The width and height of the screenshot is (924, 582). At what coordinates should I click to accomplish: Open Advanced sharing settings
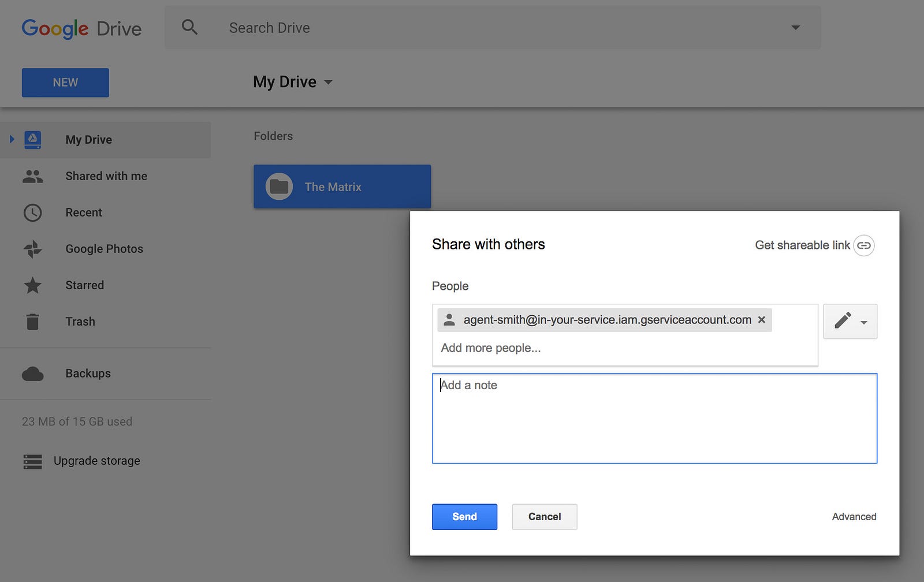[854, 517]
